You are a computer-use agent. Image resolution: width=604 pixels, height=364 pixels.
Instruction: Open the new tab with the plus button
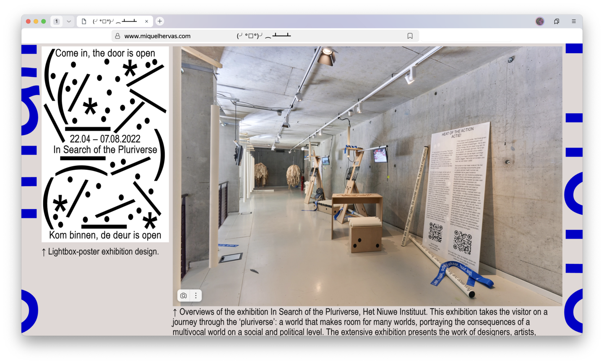(160, 21)
